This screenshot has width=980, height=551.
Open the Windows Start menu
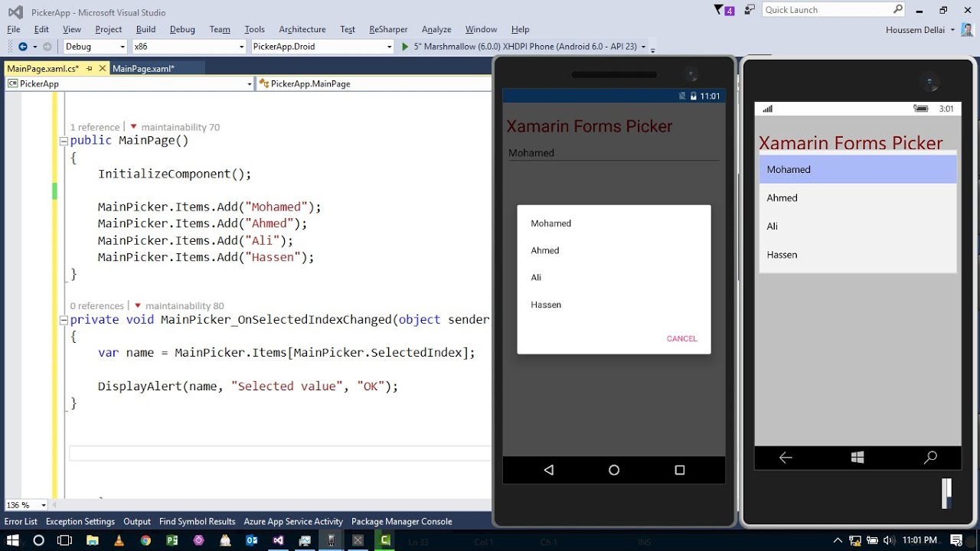pos(13,540)
